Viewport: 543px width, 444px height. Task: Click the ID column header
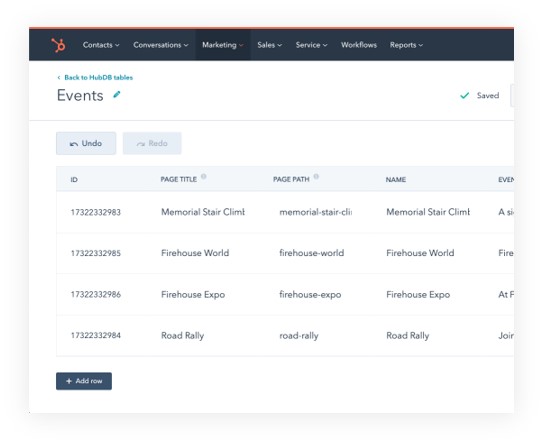click(74, 179)
